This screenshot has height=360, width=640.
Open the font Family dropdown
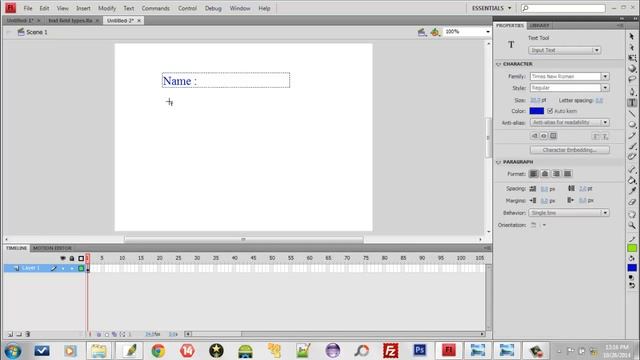click(x=569, y=76)
